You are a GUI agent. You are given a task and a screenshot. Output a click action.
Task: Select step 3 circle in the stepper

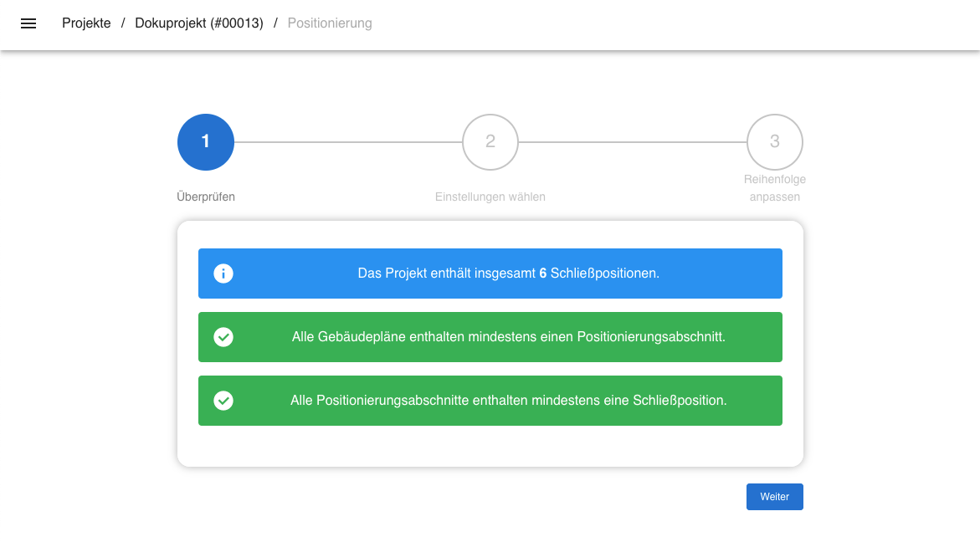click(774, 141)
